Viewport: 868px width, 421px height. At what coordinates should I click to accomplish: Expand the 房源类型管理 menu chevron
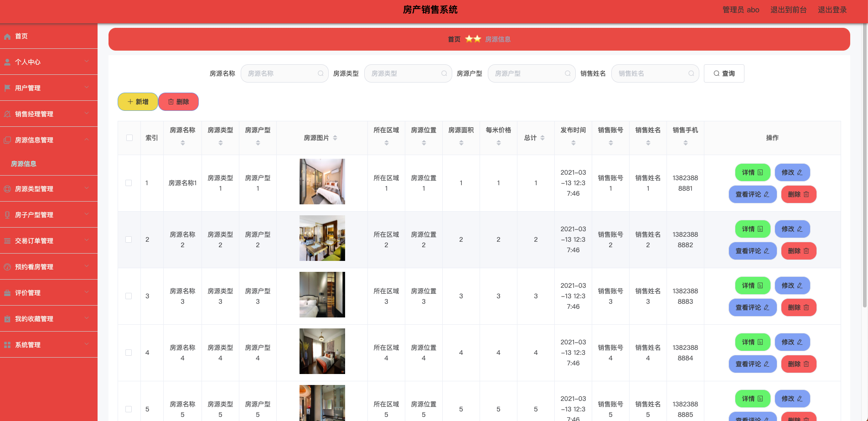(87, 188)
